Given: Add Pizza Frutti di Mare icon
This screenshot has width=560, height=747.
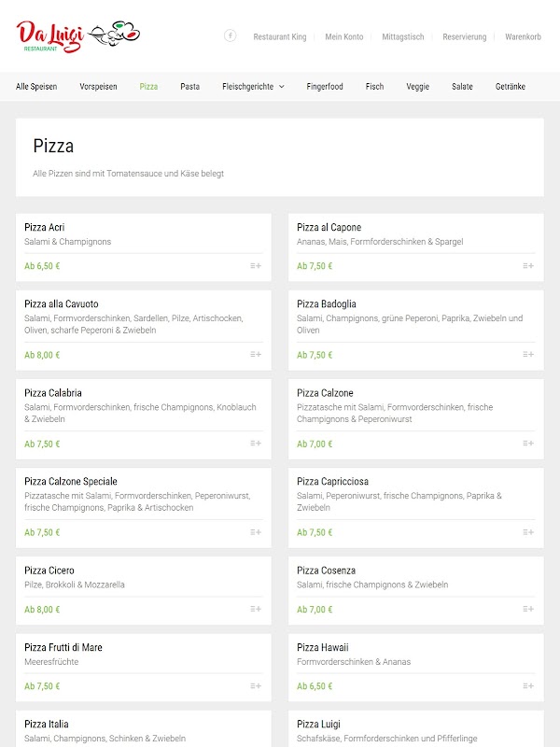Looking at the screenshot, I should [x=256, y=686].
